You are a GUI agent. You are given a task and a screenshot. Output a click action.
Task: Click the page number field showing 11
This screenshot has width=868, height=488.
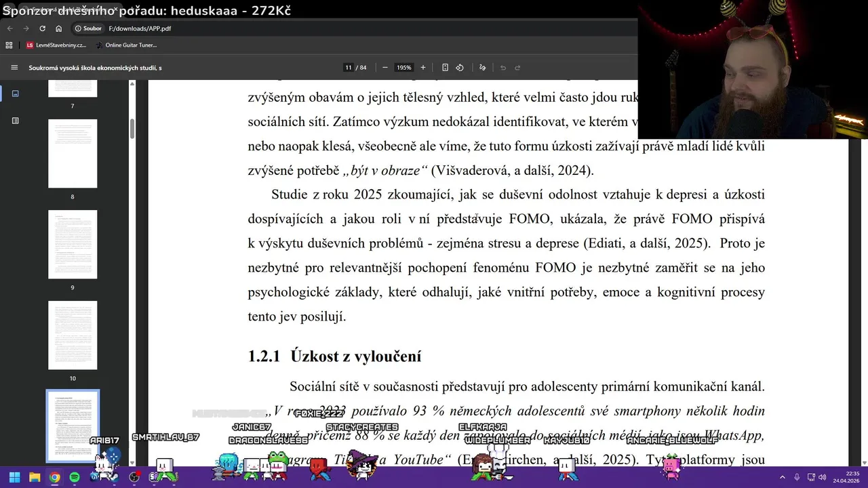pyautogui.click(x=348, y=68)
